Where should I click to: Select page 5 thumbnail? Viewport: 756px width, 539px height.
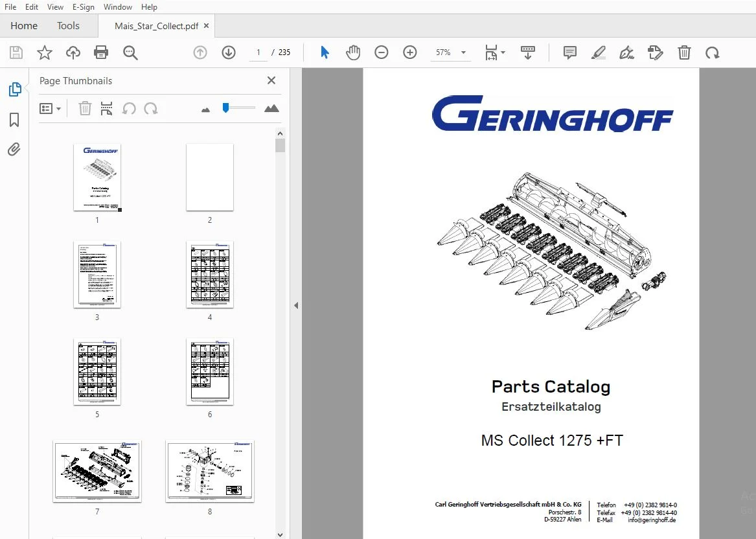coord(97,371)
